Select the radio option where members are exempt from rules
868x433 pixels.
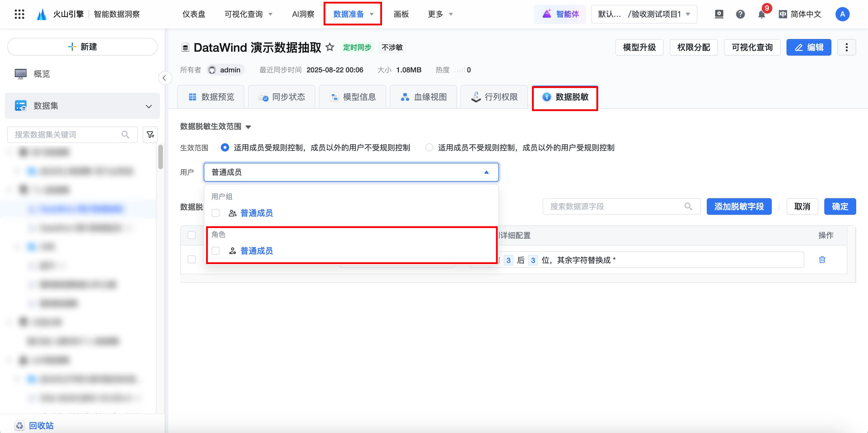click(429, 147)
